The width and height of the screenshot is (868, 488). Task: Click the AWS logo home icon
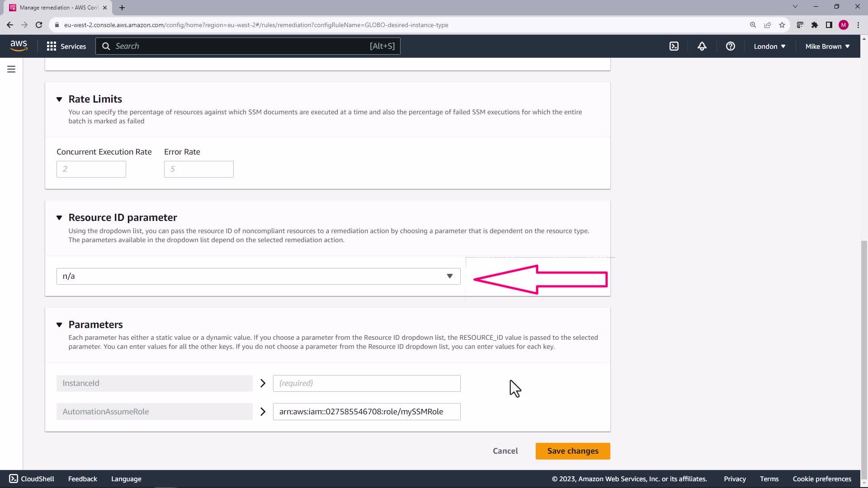pyautogui.click(x=19, y=46)
